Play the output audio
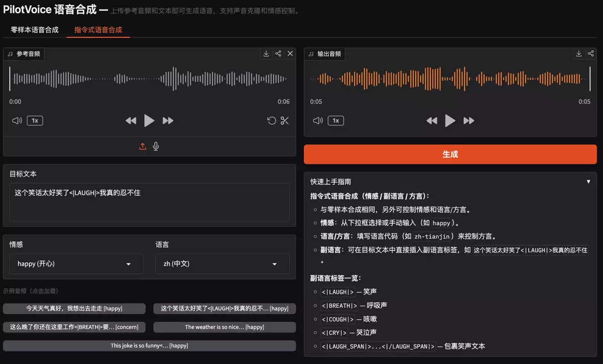 pyautogui.click(x=450, y=121)
